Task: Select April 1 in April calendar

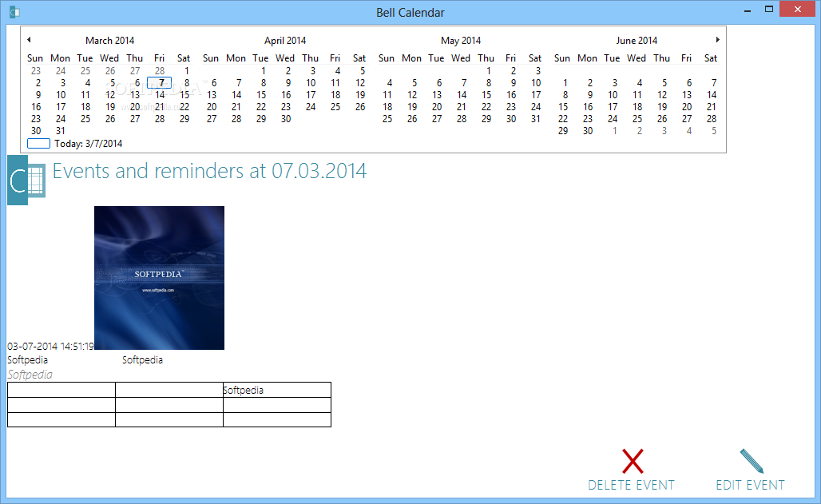Action: coord(263,71)
